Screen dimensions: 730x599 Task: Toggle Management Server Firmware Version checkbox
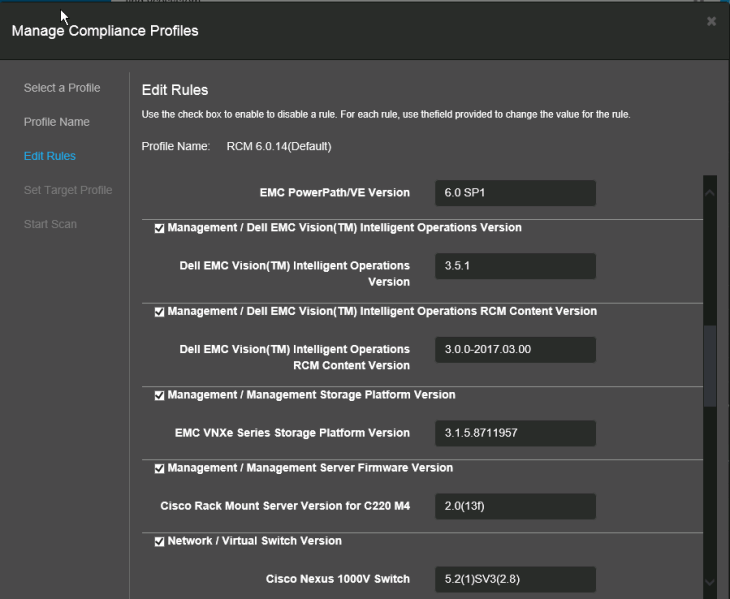[x=160, y=468]
